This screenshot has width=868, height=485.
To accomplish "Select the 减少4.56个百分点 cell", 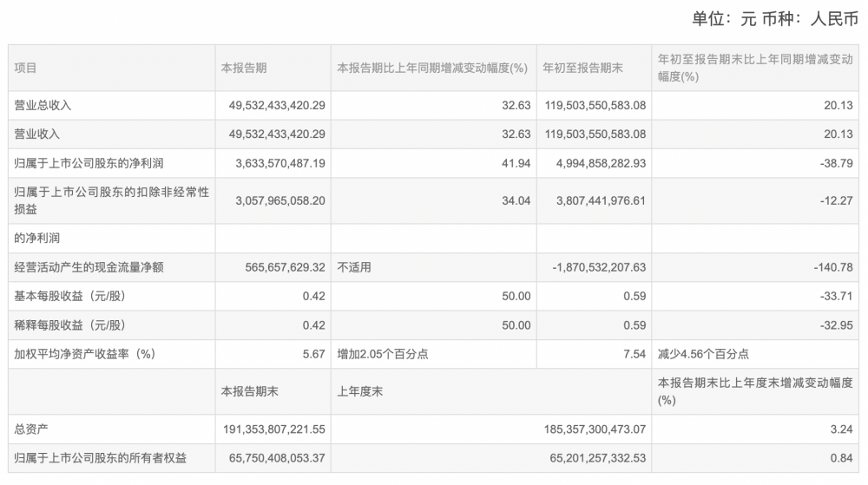I will [703, 354].
